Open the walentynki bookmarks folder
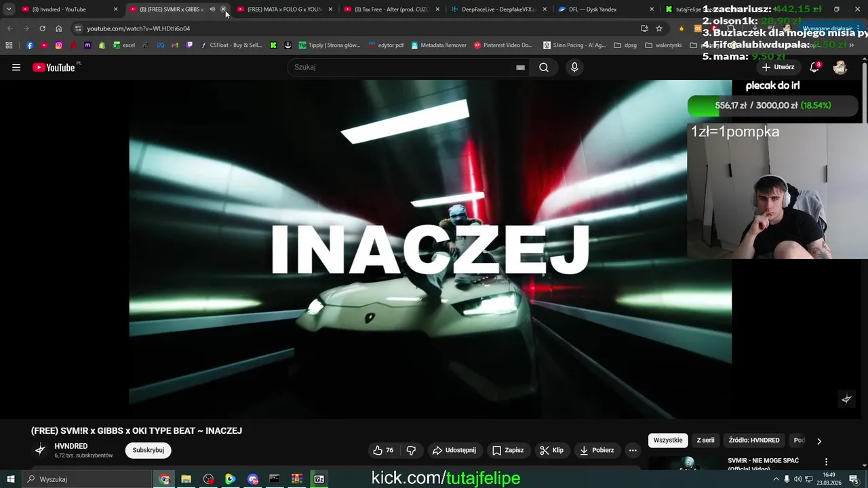This screenshot has width=868, height=488. (x=663, y=45)
